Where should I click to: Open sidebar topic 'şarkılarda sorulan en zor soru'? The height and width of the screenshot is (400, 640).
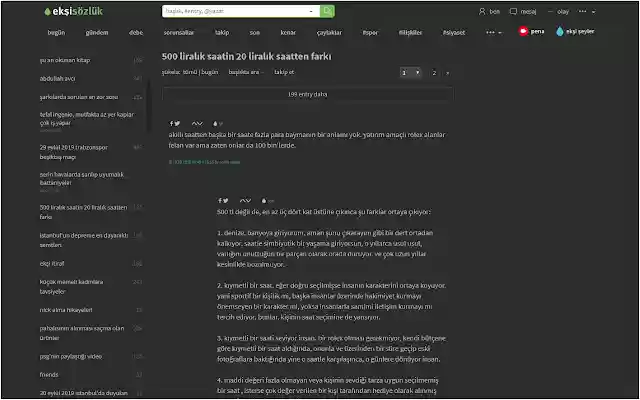coord(79,97)
